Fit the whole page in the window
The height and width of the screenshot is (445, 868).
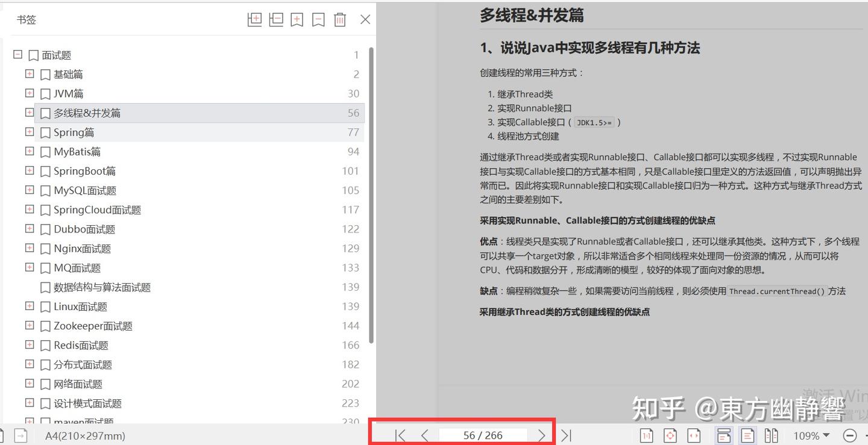point(670,435)
